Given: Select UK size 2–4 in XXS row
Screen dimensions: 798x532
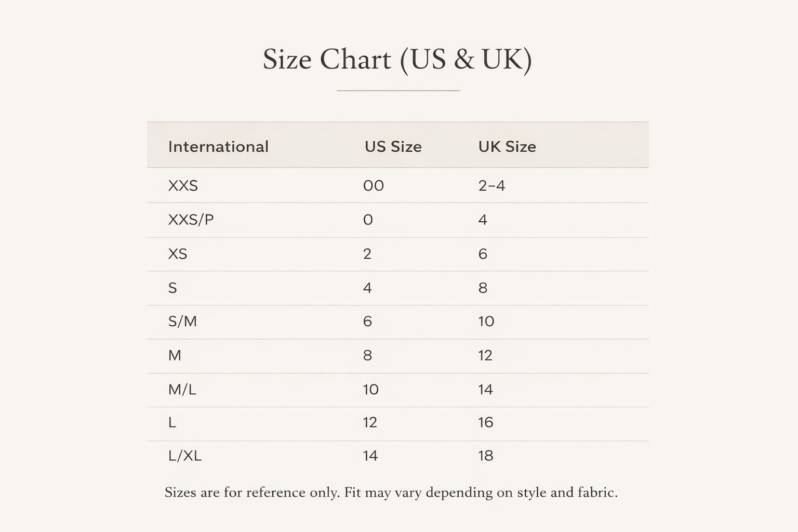Looking at the screenshot, I should click(x=491, y=185).
